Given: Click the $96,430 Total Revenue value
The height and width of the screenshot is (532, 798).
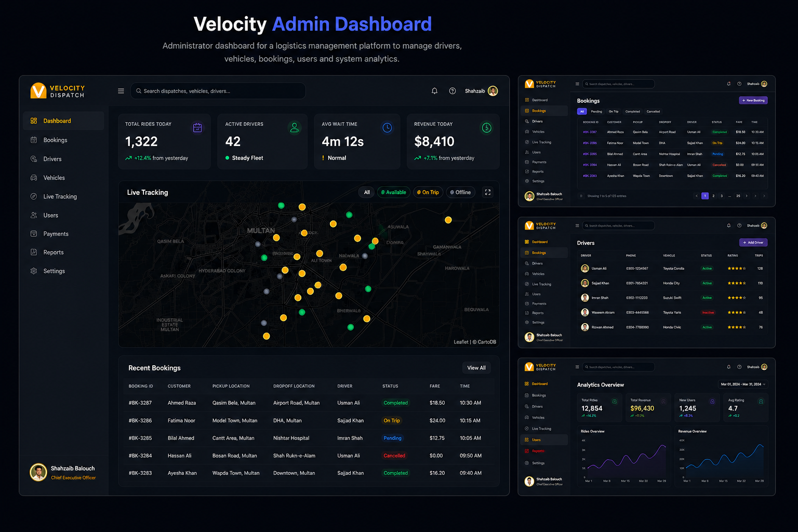Looking at the screenshot, I should pos(642,408).
